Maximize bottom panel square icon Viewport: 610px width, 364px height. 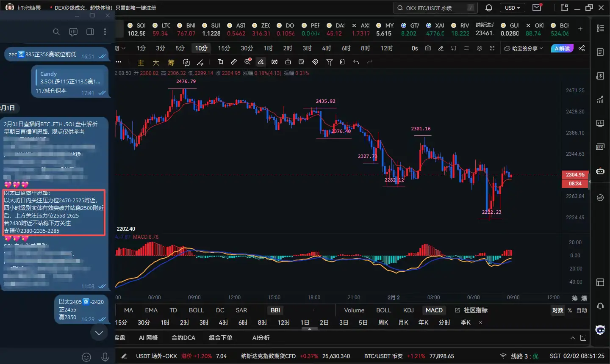point(583,338)
